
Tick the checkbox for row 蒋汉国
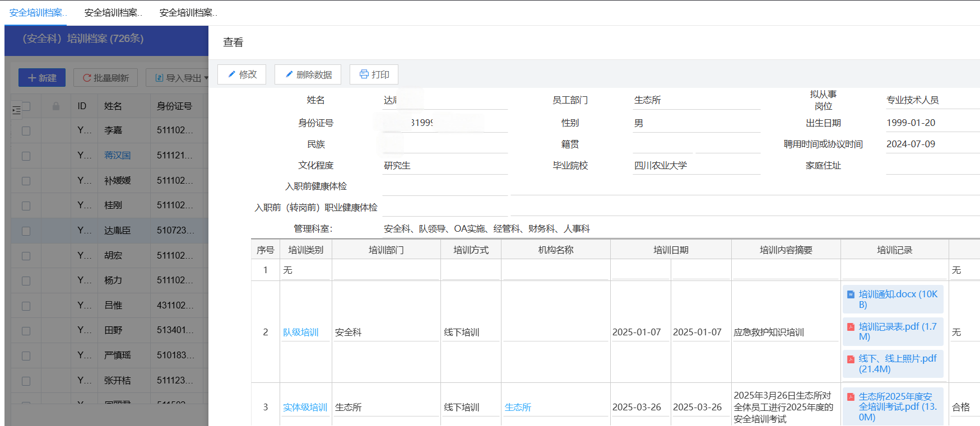(26, 156)
